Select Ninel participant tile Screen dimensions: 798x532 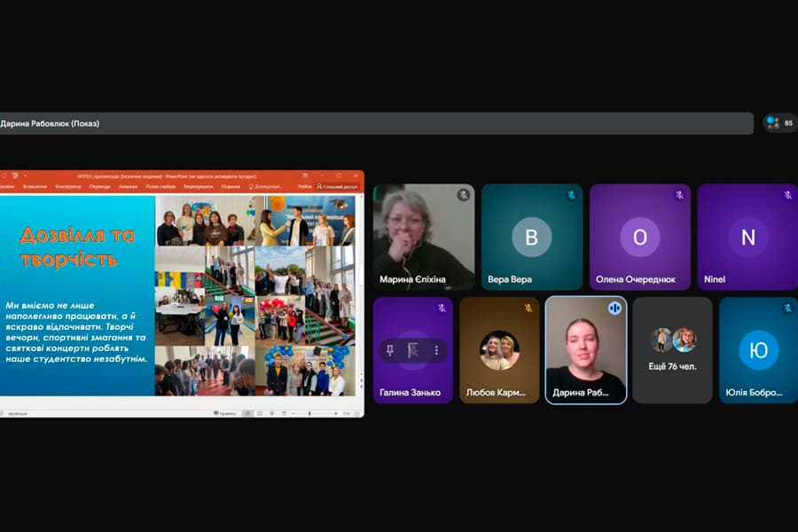[747, 238]
